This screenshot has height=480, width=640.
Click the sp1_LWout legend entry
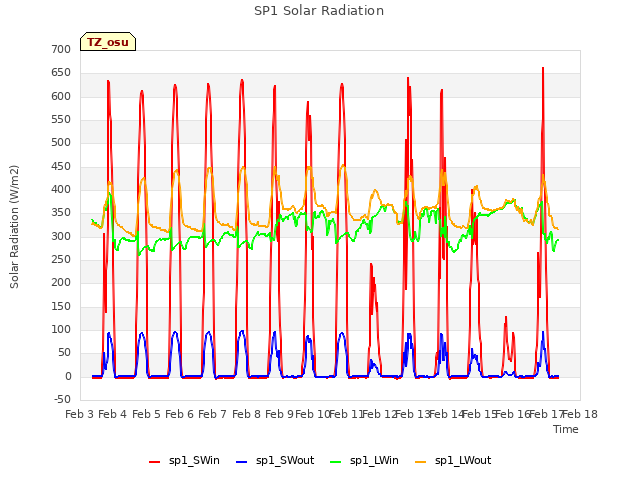(453, 461)
